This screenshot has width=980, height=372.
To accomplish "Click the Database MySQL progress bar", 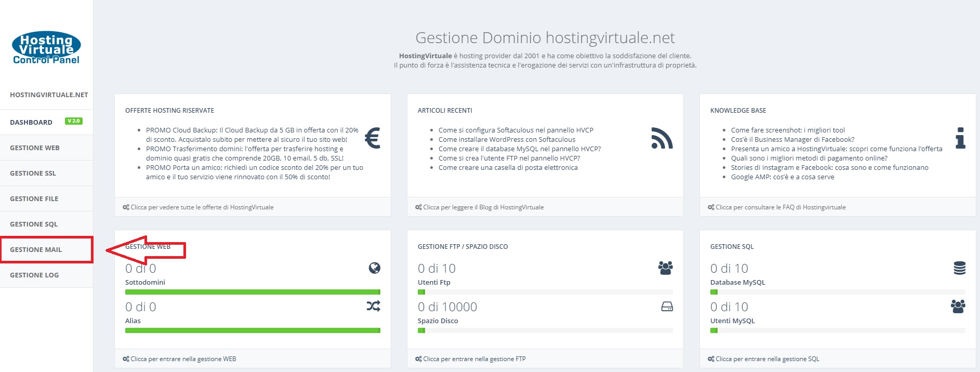I will (838, 292).
